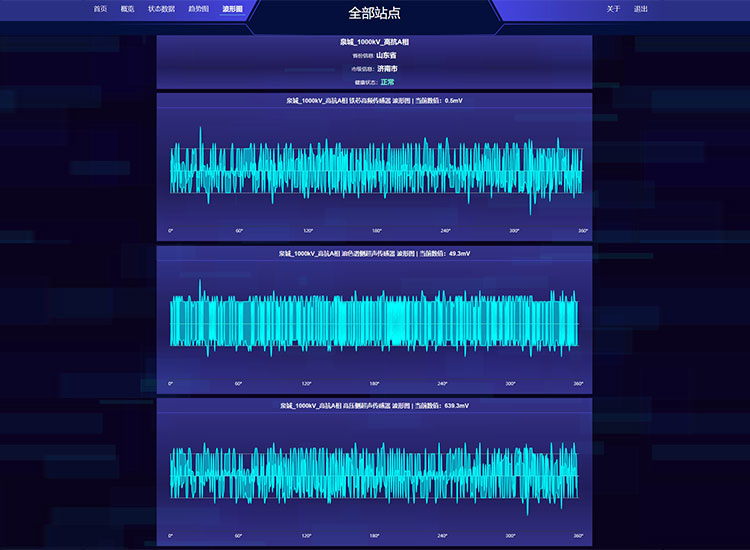Click the 关于 about link

(x=613, y=9)
